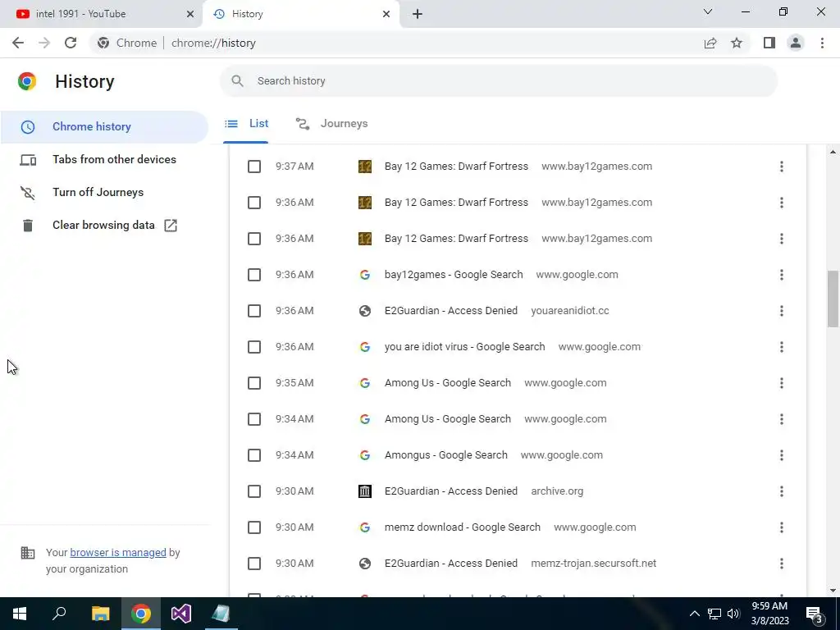Open a new tab with plus button
The width and height of the screenshot is (840, 630).
pyautogui.click(x=418, y=14)
